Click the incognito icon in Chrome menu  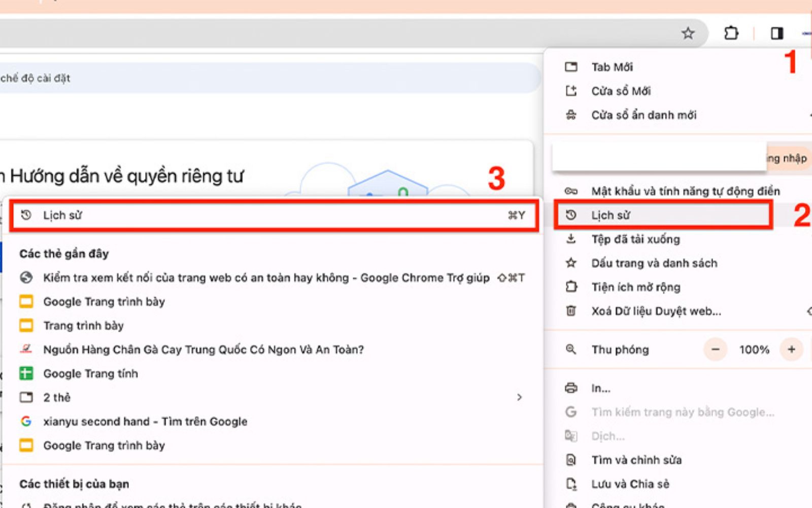tap(571, 115)
